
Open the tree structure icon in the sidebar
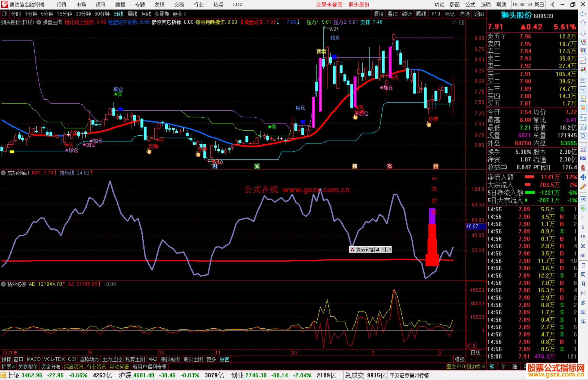point(583,99)
